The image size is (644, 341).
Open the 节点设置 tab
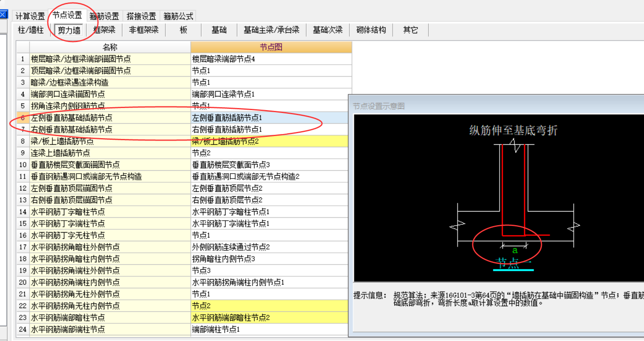pyautogui.click(x=67, y=15)
